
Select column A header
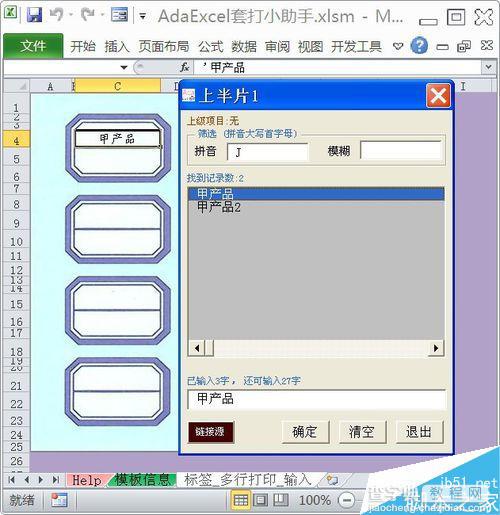tap(51, 86)
